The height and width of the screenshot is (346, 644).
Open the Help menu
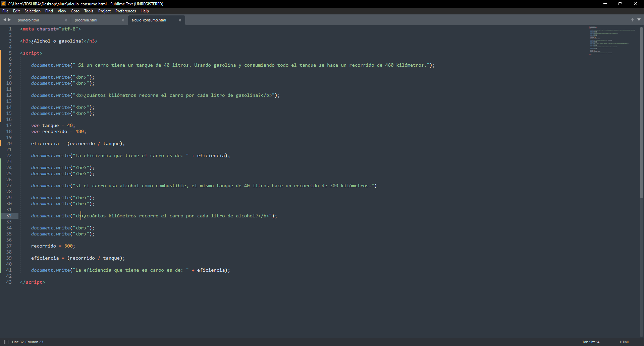tap(145, 11)
